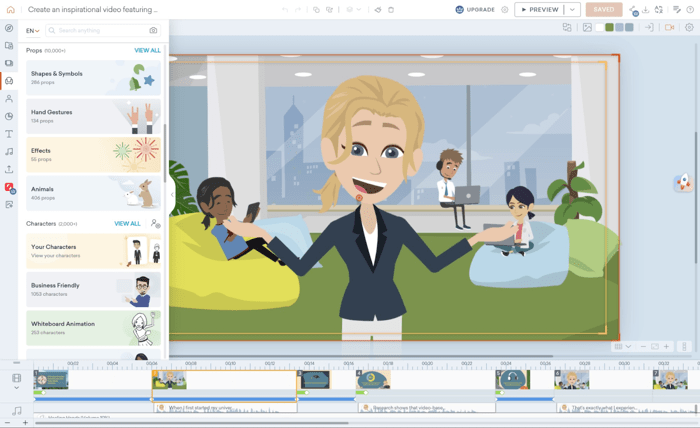
Task: Open the EN language dropdown
Action: pos(33,31)
